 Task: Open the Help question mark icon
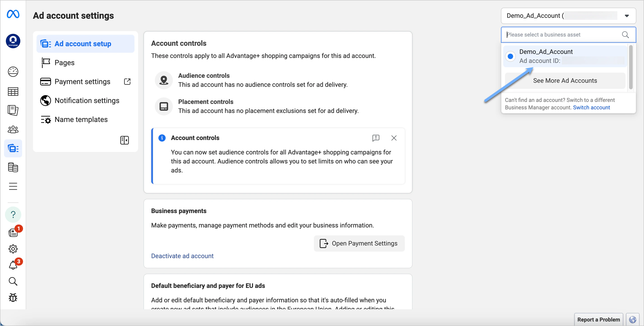click(13, 214)
